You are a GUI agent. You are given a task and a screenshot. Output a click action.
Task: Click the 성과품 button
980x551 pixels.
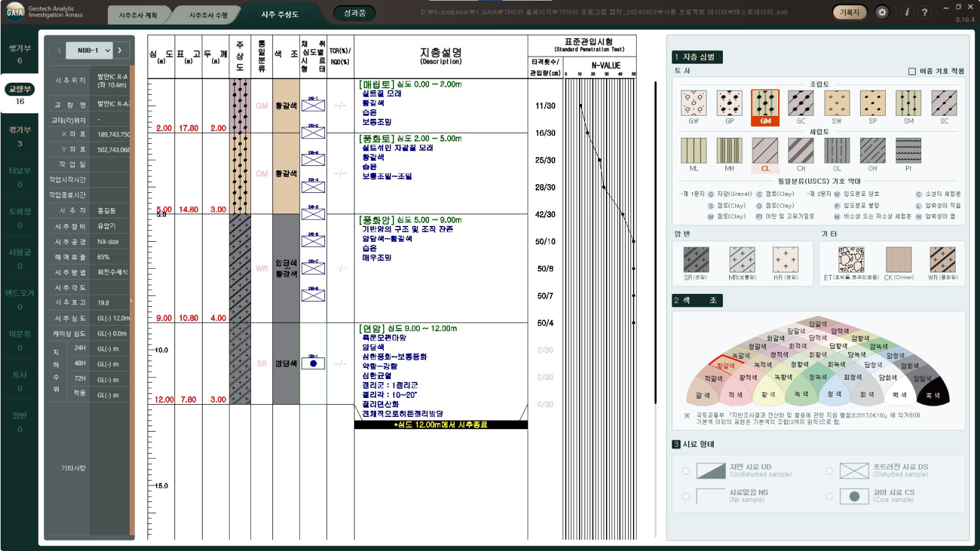tap(354, 13)
